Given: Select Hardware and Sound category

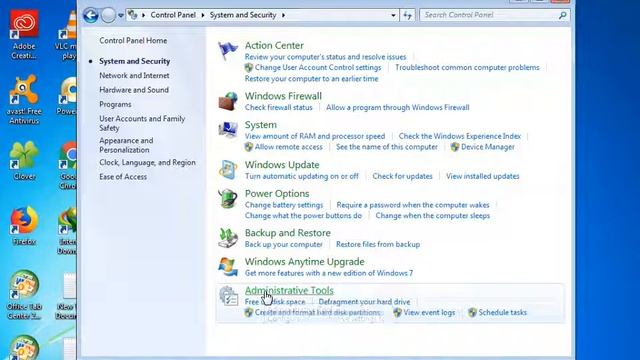Looking at the screenshot, I should point(134,90).
